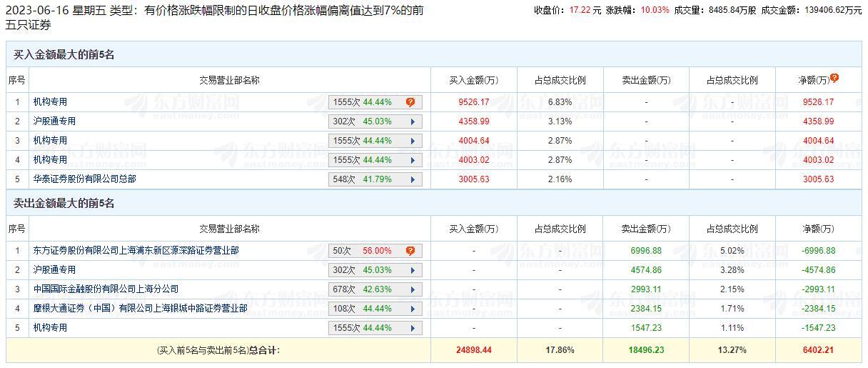Image resolution: width=868 pixels, height=368 pixels.
Task: Expand sell-side 沪股通专用 row arrow
Action: point(413,270)
